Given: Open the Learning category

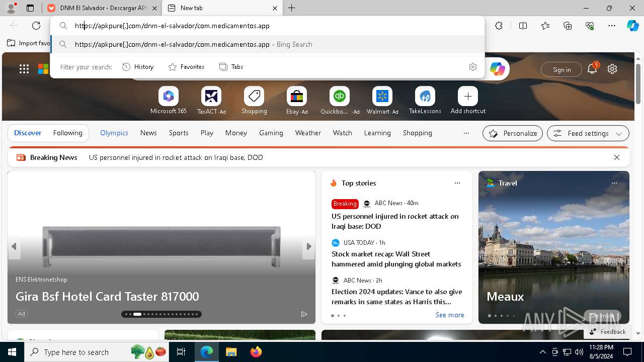Looking at the screenshot, I should tap(377, 133).
